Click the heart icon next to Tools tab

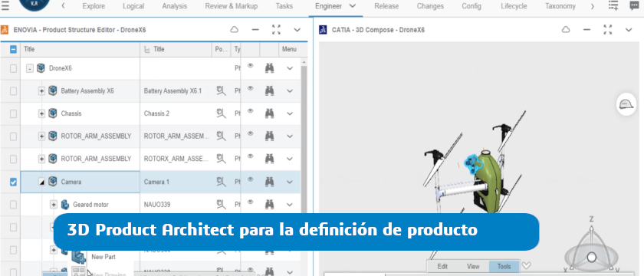[526, 266]
